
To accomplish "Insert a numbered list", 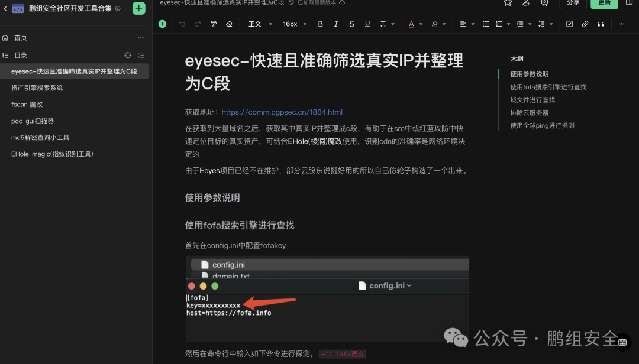I will (499, 24).
